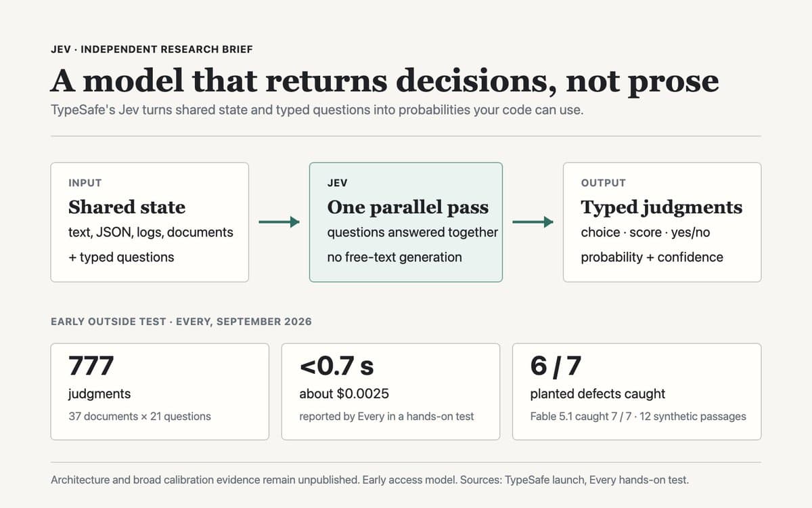812x508 pixels.
Task: Click the Early Outside Test section heading
Action: (x=181, y=321)
